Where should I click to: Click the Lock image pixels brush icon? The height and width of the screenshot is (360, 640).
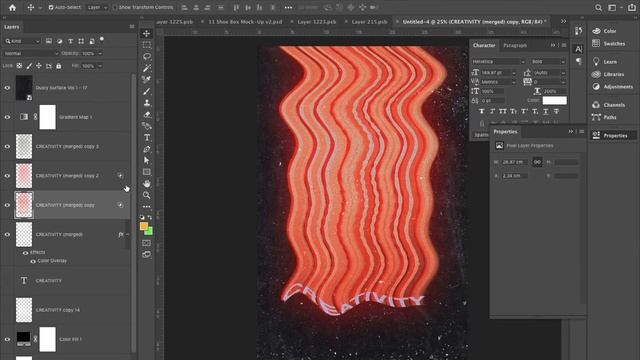(x=29, y=66)
